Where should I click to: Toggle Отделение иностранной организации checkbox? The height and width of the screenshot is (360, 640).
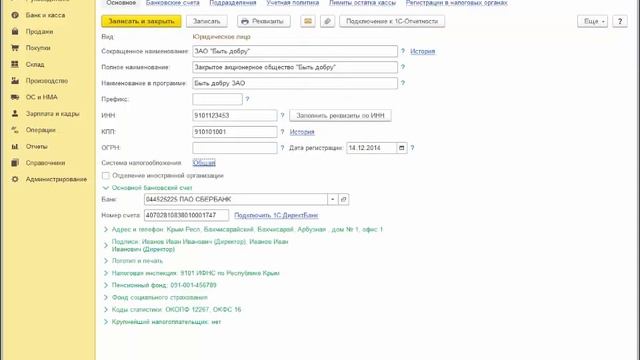(x=106, y=176)
